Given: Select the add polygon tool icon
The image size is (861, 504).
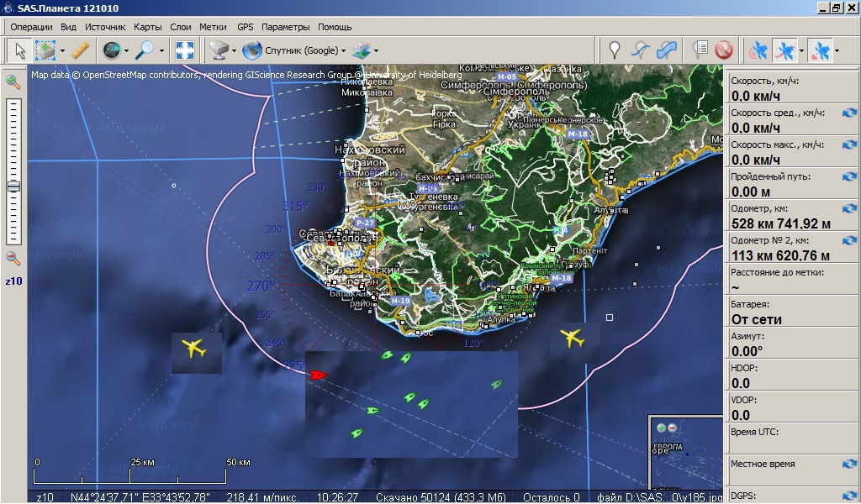Looking at the screenshot, I should pos(667,50).
